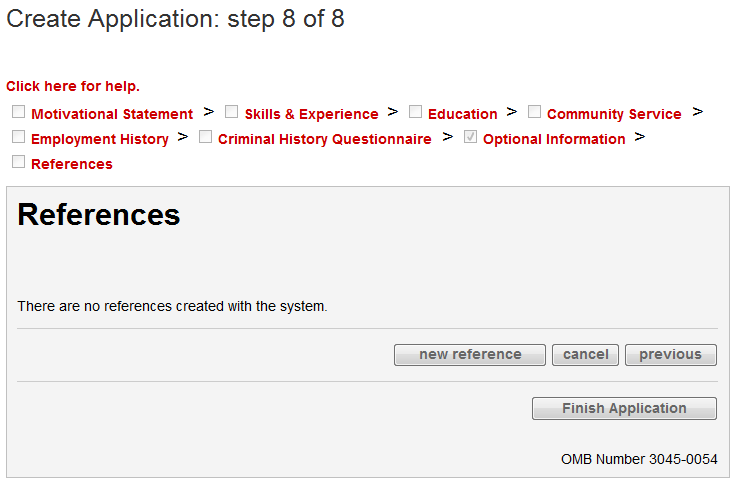Click the 'Click here for help' link
Viewport: 739px width, 487px height.
tap(73, 87)
